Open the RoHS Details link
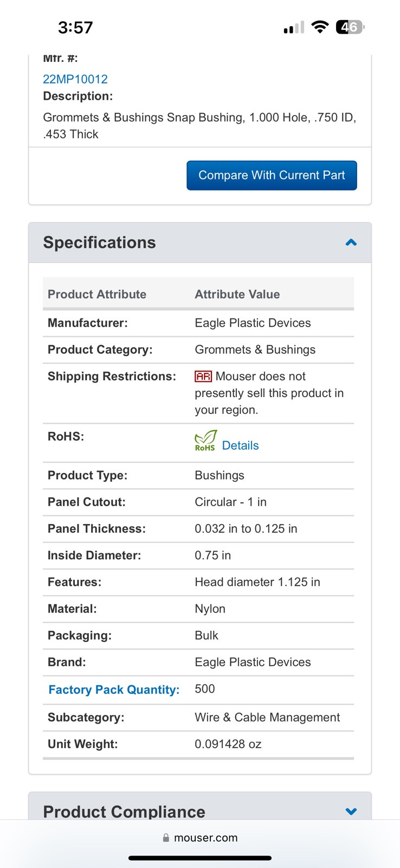This screenshot has width=400, height=868. click(x=240, y=445)
